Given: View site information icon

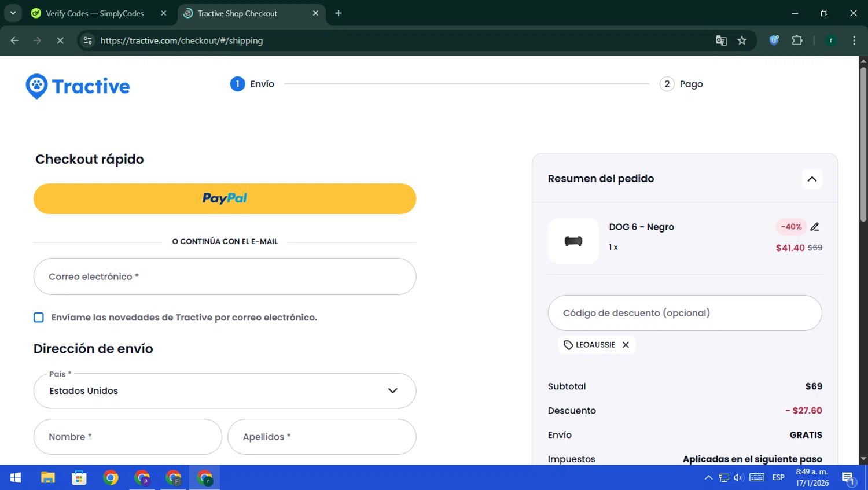Looking at the screenshot, I should [87, 40].
